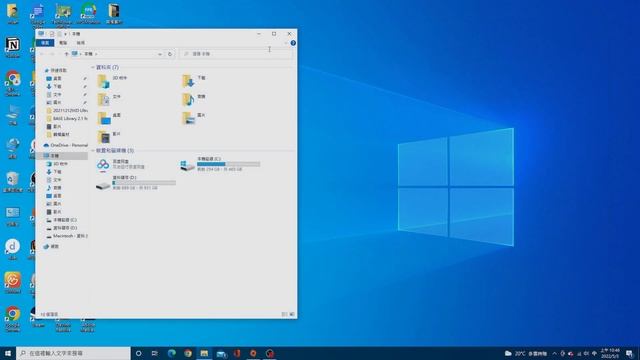Open the View ribbon tab
Viewport: 640px width, 360px height.
(x=81, y=43)
